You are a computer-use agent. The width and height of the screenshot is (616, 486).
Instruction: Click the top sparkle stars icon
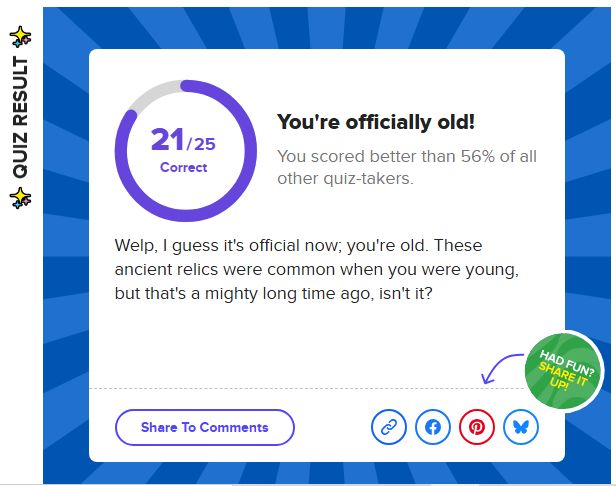point(20,37)
